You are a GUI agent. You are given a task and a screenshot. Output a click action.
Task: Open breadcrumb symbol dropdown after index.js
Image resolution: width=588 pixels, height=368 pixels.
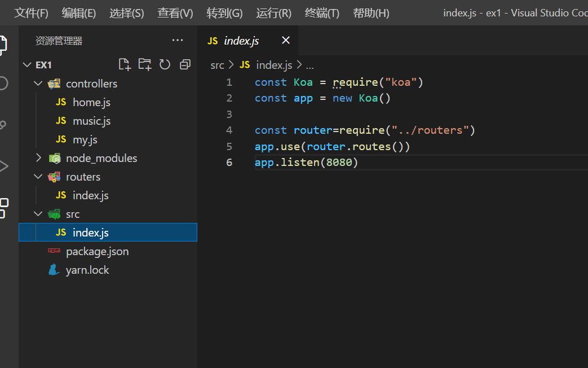pyautogui.click(x=310, y=65)
